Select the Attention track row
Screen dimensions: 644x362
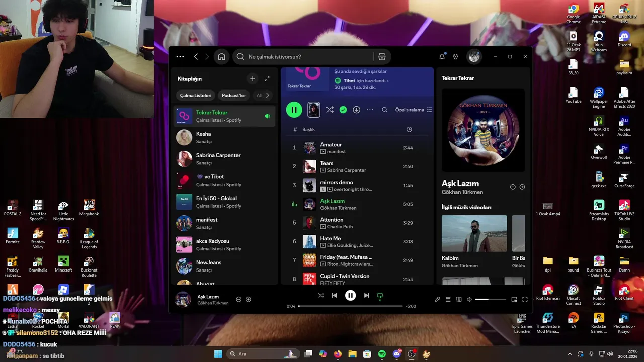coord(358,223)
